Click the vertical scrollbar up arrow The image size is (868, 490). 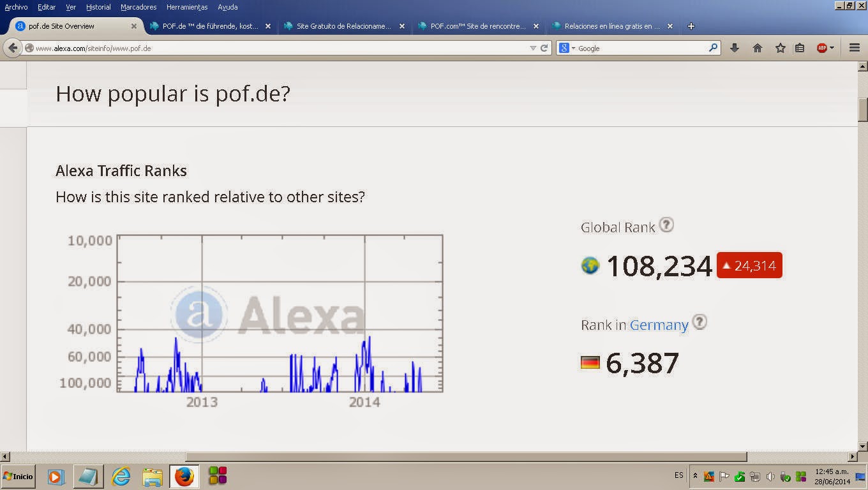(x=862, y=66)
